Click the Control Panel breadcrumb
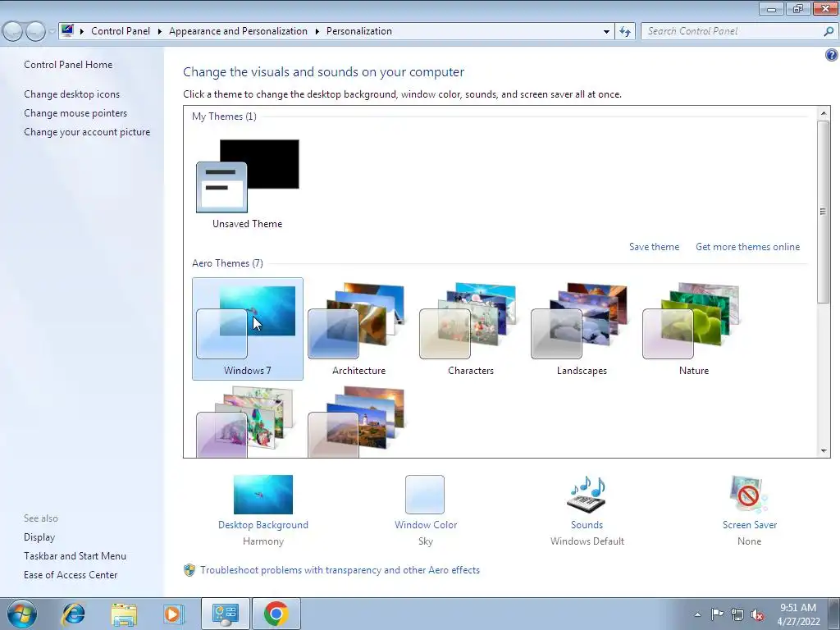 pos(121,31)
